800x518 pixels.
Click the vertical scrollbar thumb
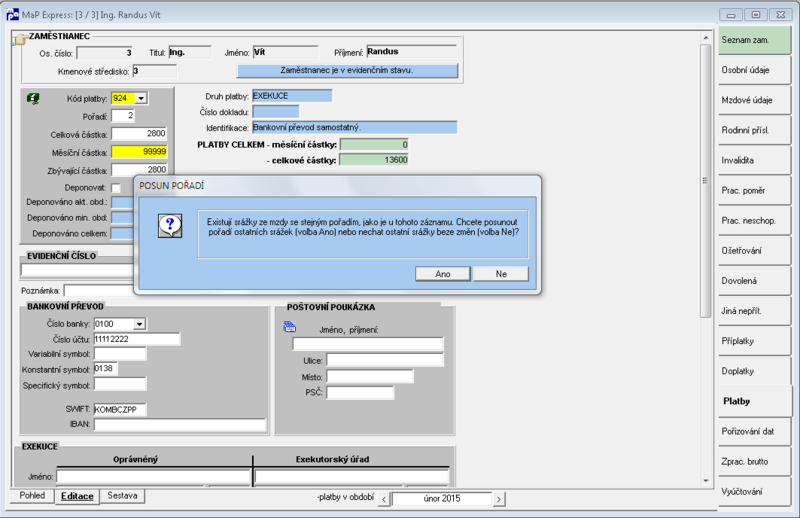click(x=706, y=180)
